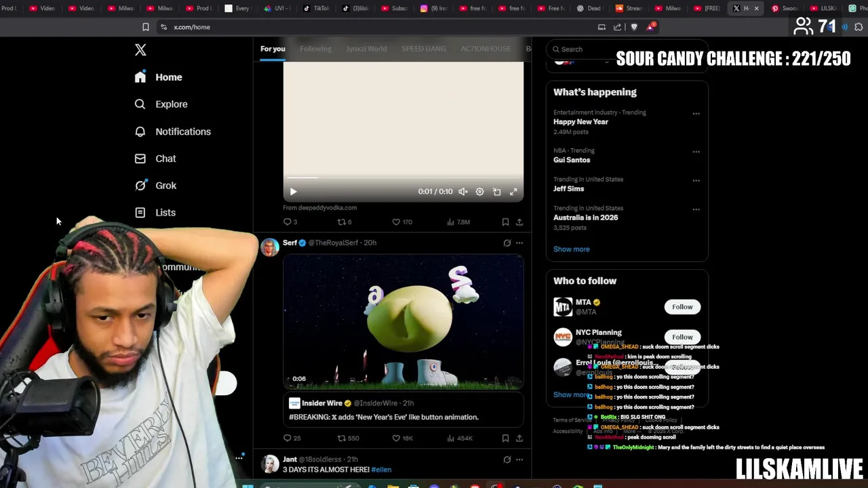
Task: Switch to the For you tab
Action: (x=273, y=49)
